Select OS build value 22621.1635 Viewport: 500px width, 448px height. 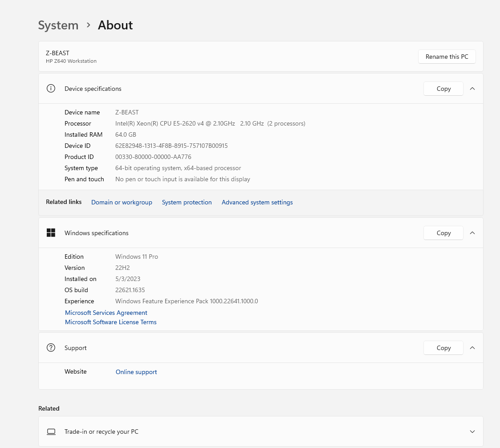[130, 290]
